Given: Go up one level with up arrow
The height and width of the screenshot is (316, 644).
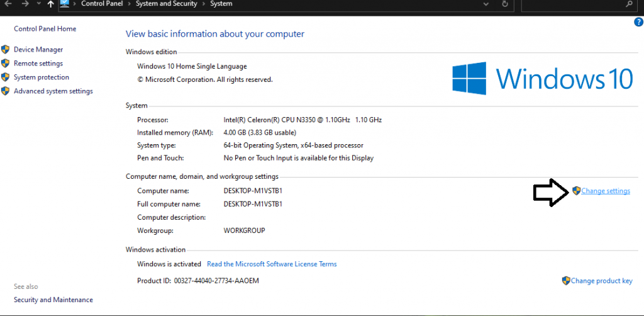Looking at the screenshot, I should click(x=50, y=4).
